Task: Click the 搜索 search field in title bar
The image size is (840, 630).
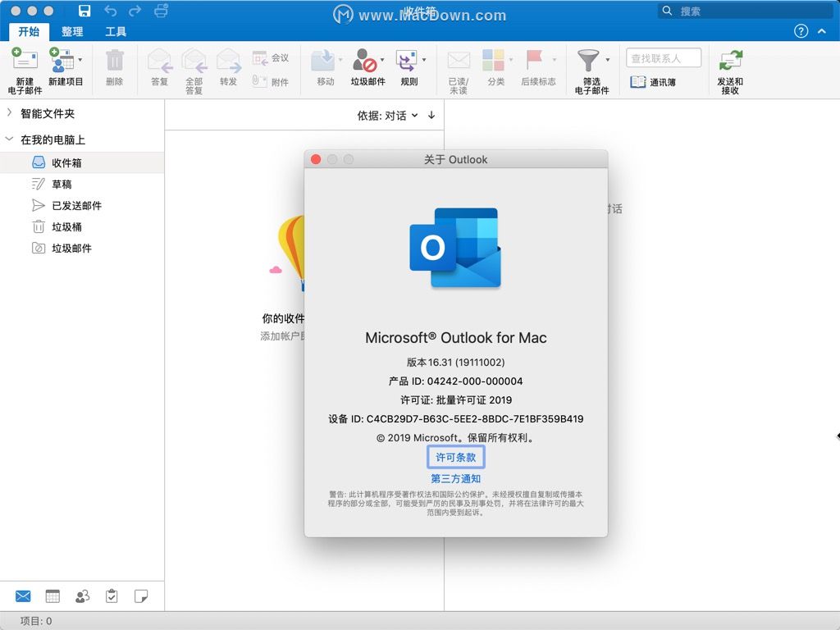Action: coord(745,11)
